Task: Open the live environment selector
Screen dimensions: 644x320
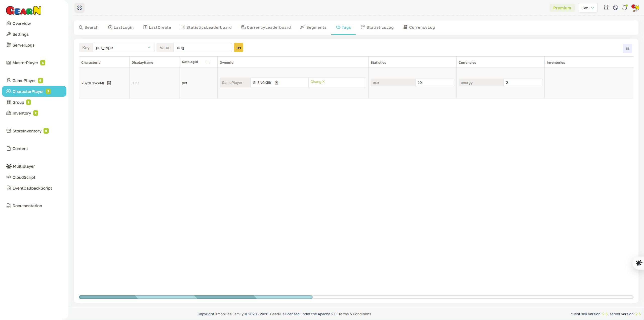Action: click(588, 8)
